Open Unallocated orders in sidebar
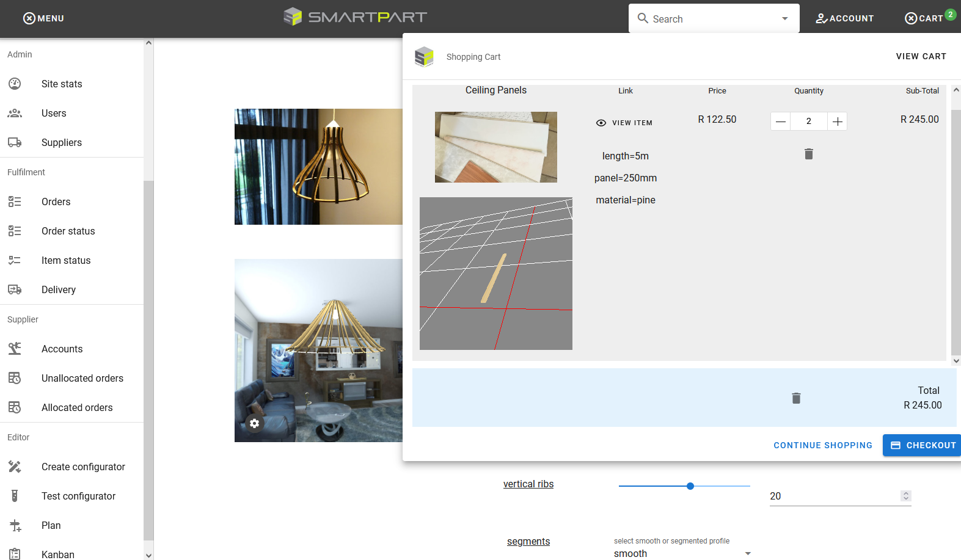The image size is (961, 560). [82, 378]
